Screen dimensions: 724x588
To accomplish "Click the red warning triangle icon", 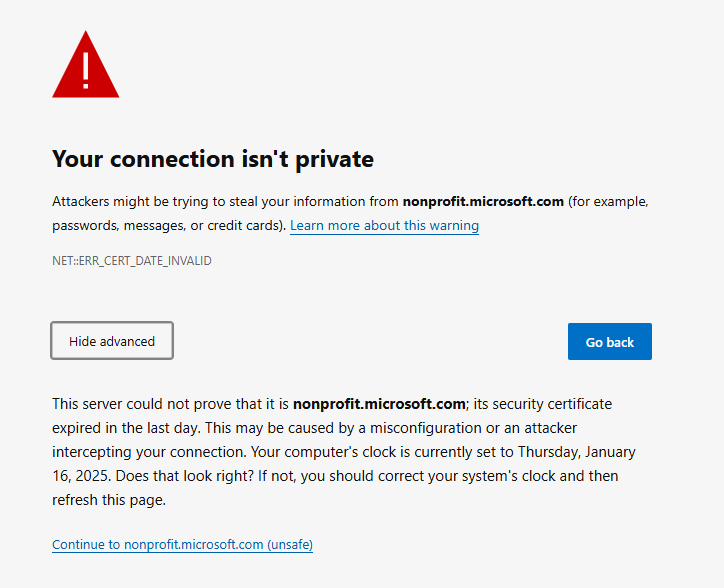I will pos(85,65).
